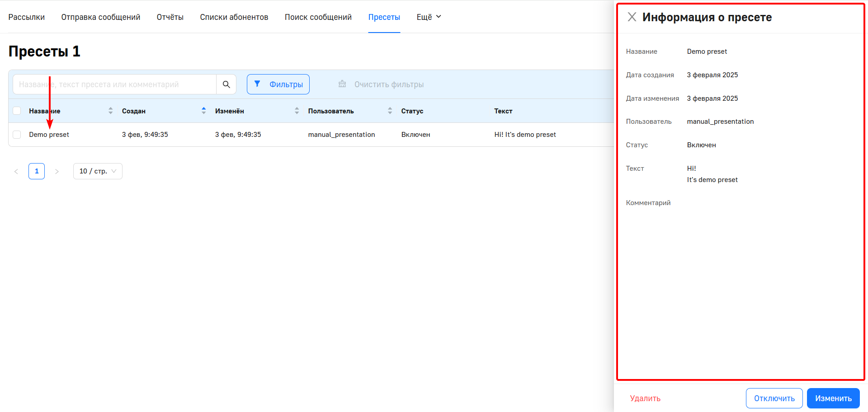Open the 10 / стр. page size dropdown

click(98, 172)
